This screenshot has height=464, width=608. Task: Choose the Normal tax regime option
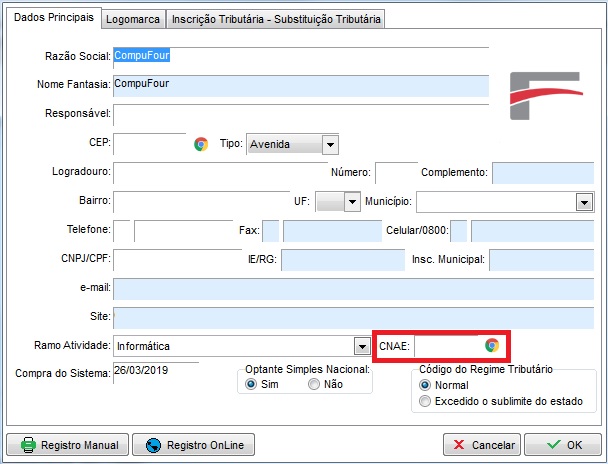click(426, 384)
